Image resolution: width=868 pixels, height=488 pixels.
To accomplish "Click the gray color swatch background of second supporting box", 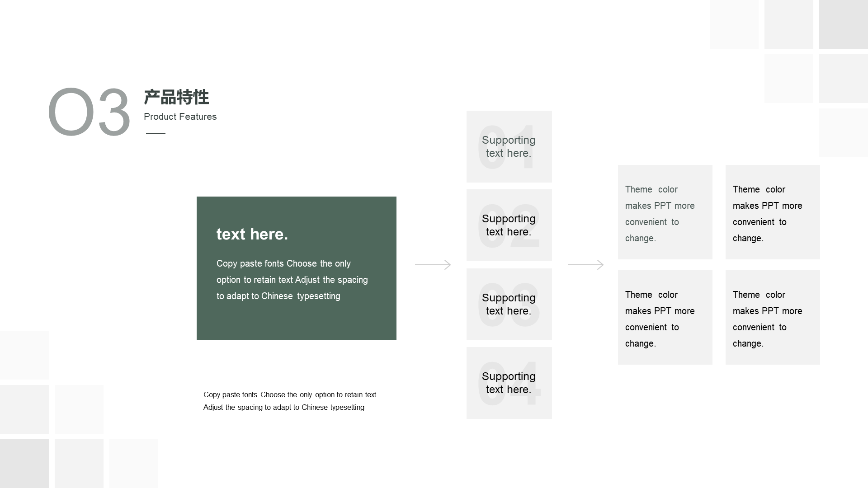I will pos(509,225).
